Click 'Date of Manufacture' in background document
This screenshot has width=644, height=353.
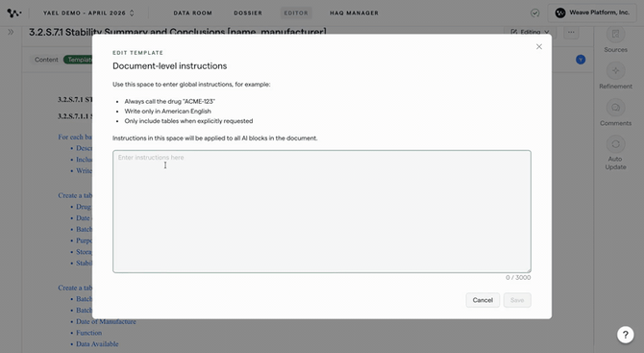106,321
